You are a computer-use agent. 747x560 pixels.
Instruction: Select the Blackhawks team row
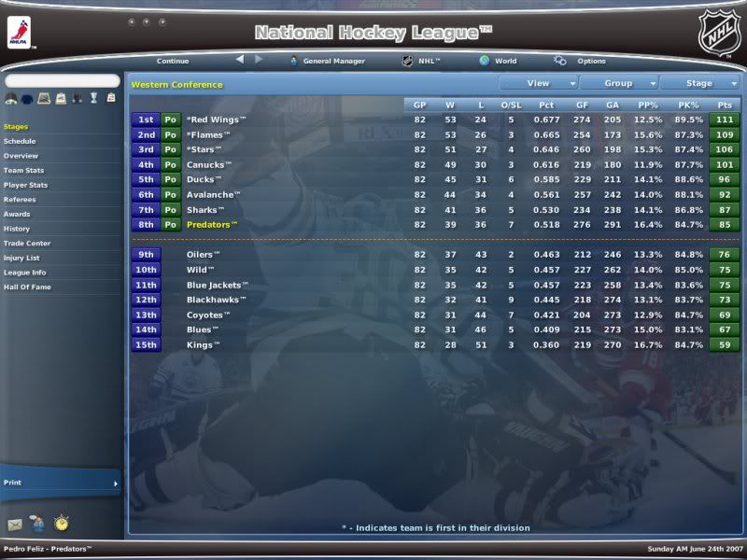435,300
